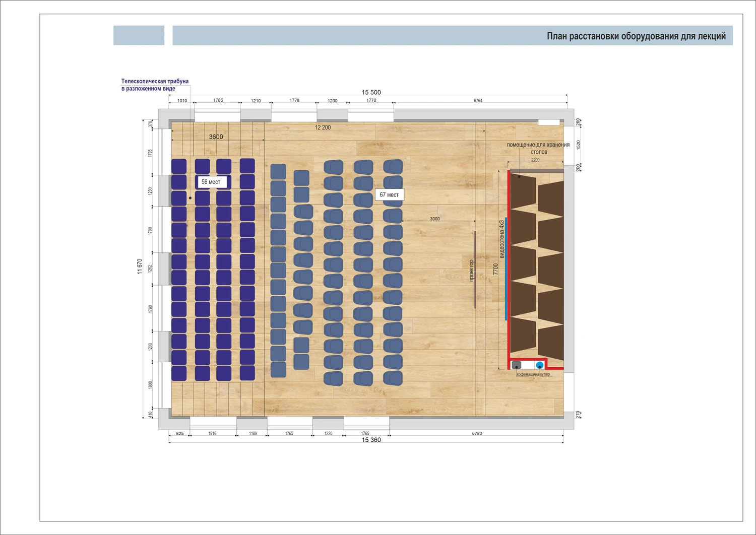Click the blue water cooler icon
Screen dimensions: 756x535
pyautogui.click(x=540, y=365)
